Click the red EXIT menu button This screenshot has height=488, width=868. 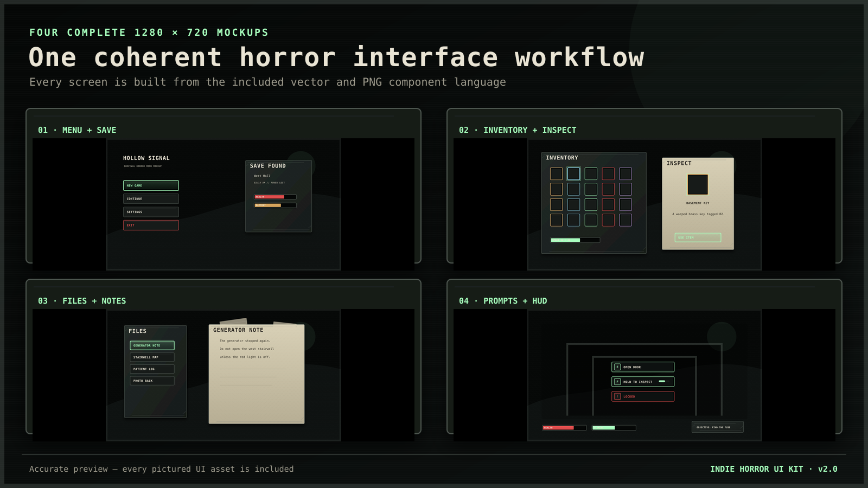coord(151,225)
